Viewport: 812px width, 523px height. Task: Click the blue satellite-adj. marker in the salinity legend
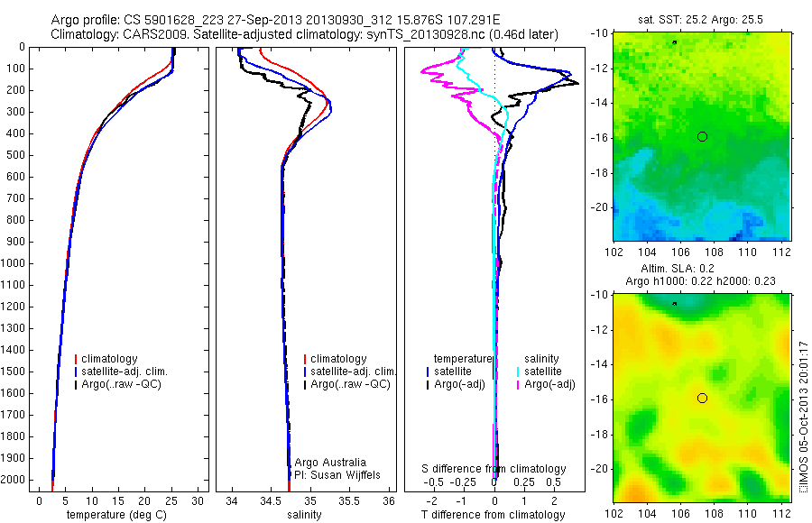tap(305, 372)
